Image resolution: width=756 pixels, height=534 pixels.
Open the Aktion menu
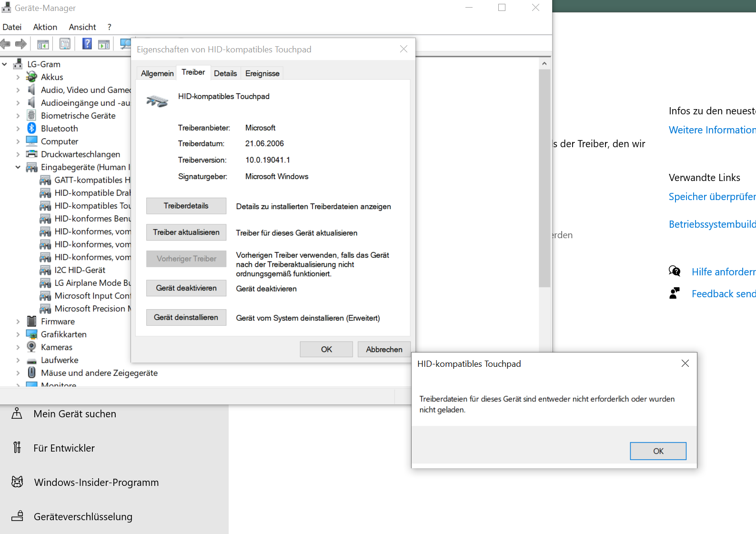(45, 27)
